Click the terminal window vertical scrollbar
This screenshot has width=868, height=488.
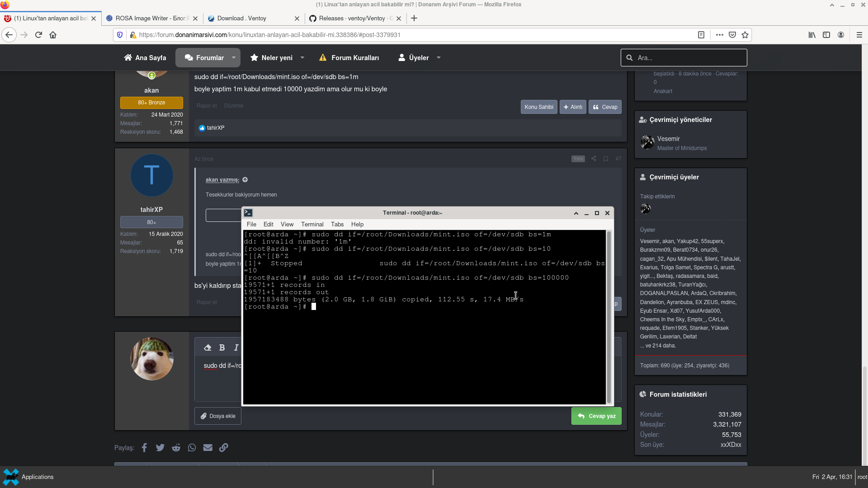[x=609, y=316]
